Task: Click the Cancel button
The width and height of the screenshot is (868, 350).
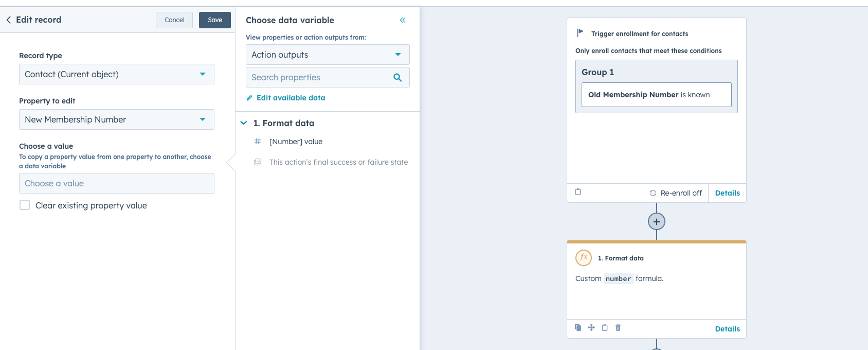Action: (x=174, y=20)
